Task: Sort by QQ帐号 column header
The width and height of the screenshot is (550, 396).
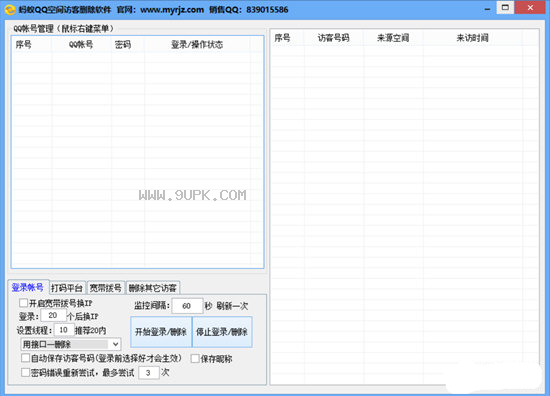Action: (81, 45)
